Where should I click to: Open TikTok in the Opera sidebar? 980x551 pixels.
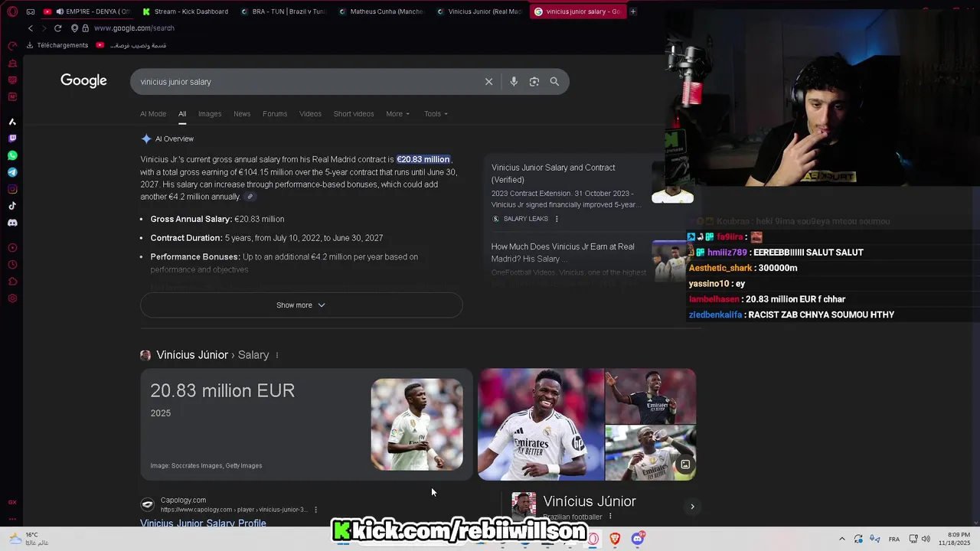12,206
